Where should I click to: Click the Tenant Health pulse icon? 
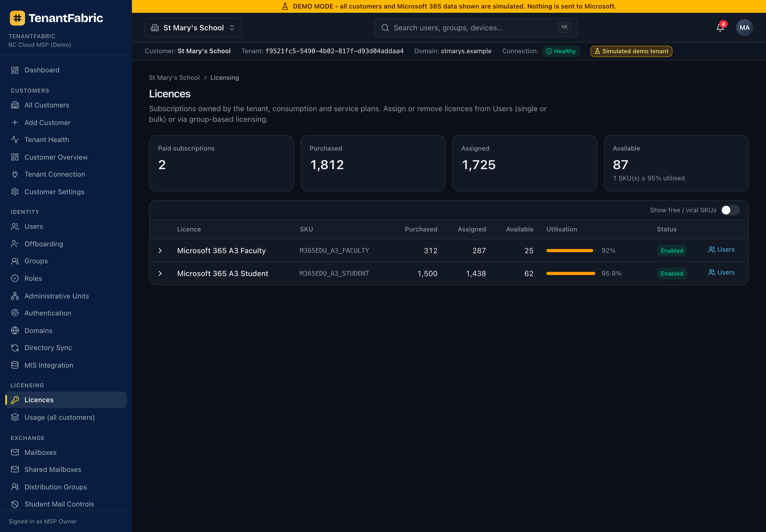(x=15, y=140)
